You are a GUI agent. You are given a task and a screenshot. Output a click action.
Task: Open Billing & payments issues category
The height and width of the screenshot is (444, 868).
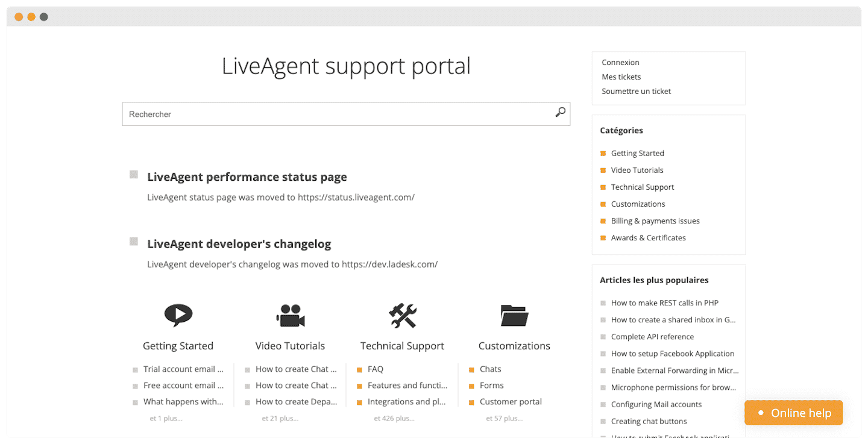coord(655,221)
